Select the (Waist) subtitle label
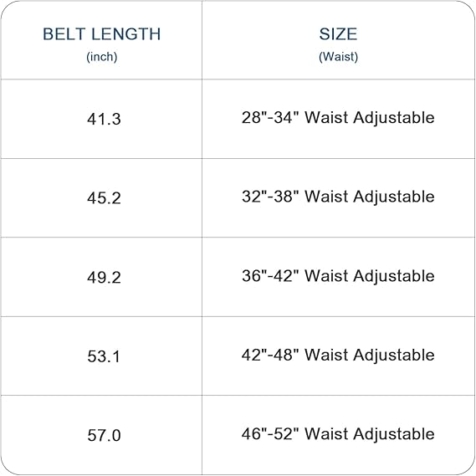Viewport: 476px width, 476px height. click(338, 57)
